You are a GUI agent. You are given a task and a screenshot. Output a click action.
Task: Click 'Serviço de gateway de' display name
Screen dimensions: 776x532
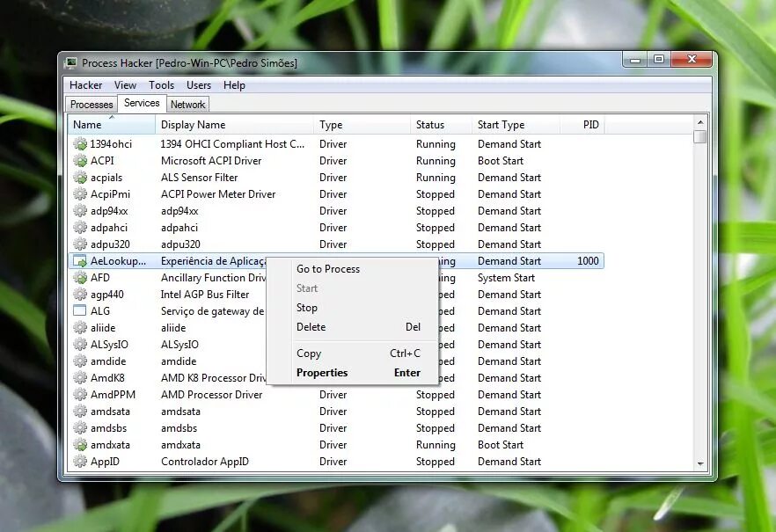pyautogui.click(x=213, y=311)
